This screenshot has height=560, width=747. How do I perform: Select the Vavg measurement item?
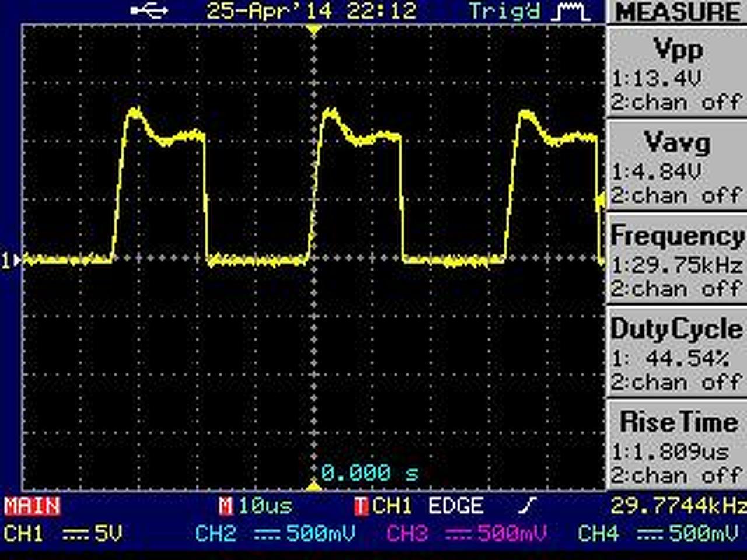[677, 165]
